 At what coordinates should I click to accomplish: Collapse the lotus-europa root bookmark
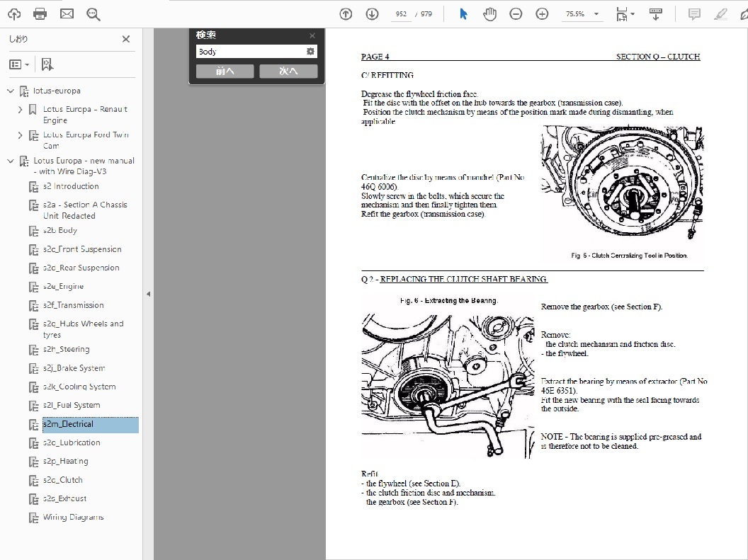click(x=11, y=91)
